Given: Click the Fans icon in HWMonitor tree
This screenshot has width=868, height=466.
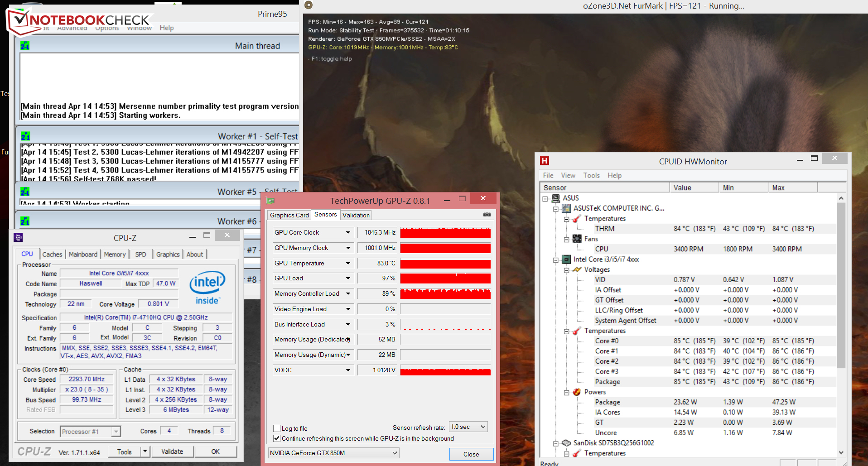Looking at the screenshot, I should [577, 239].
